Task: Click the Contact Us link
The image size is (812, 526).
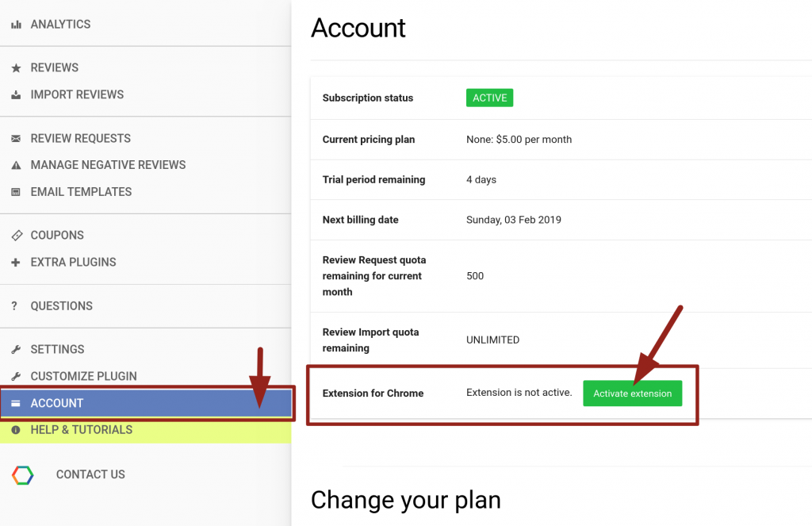Action: point(90,474)
